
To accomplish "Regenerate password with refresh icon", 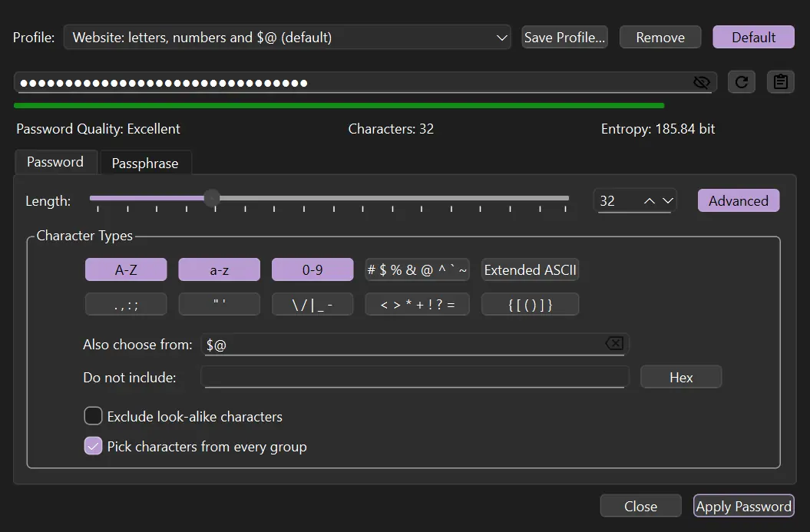I will tap(742, 82).
